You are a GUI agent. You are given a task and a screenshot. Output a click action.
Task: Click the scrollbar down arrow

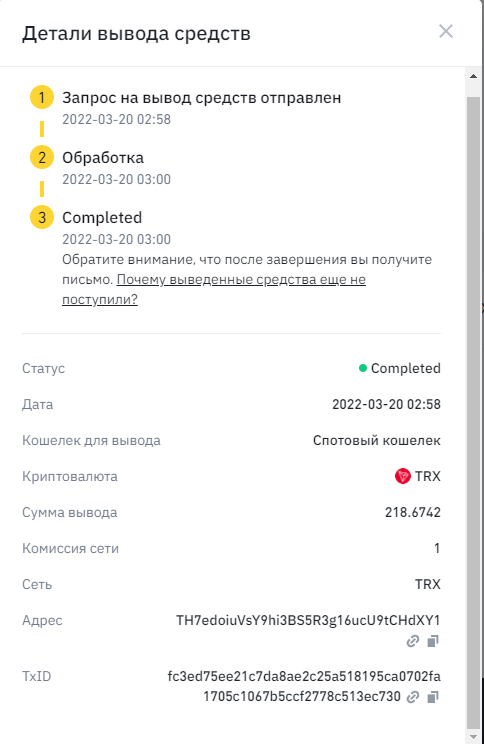[x=473, y=736]
